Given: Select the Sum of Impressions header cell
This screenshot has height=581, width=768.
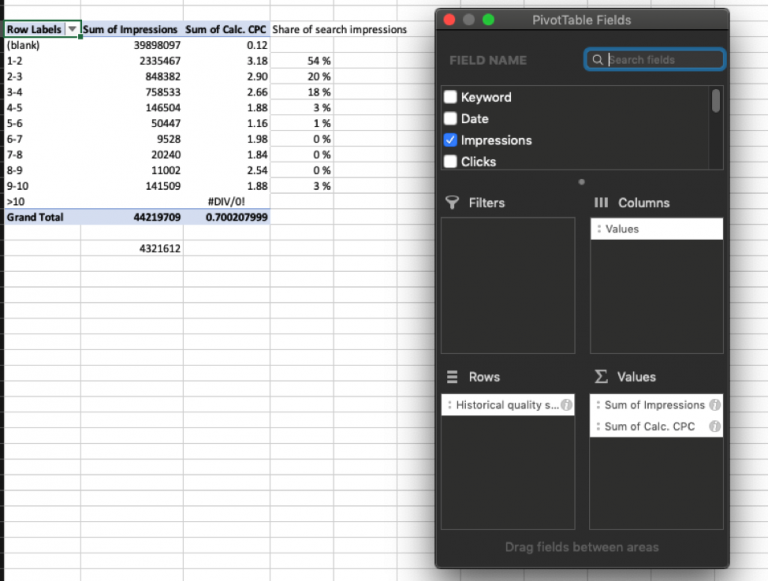Looking at the screenshot, I should 131,30.
